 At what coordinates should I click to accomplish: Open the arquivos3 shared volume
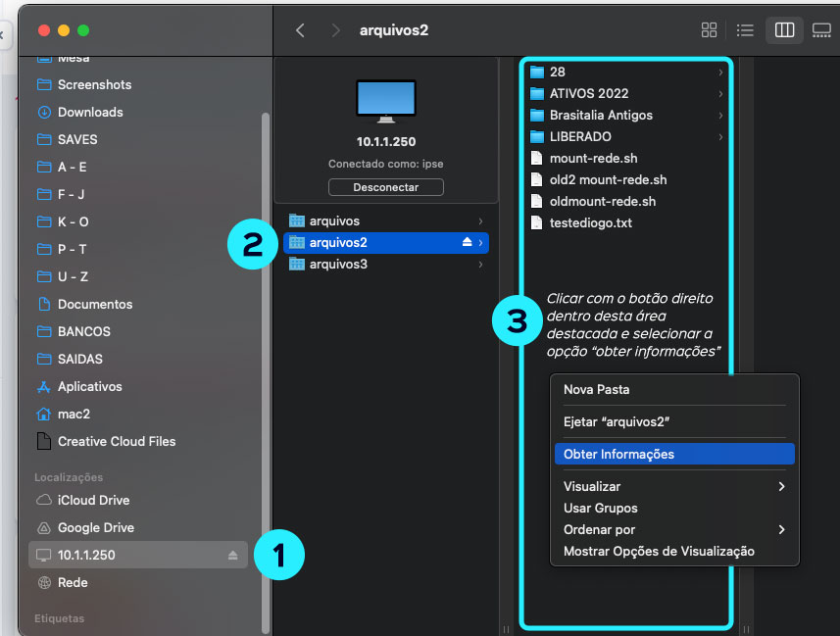click(x=337, y=264)
